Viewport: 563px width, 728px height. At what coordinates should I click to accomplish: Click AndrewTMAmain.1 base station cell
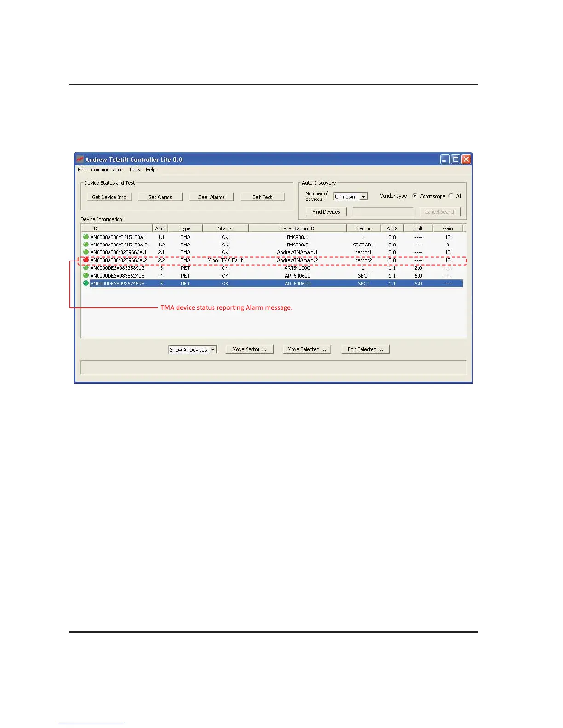click(x=298, y=252)
